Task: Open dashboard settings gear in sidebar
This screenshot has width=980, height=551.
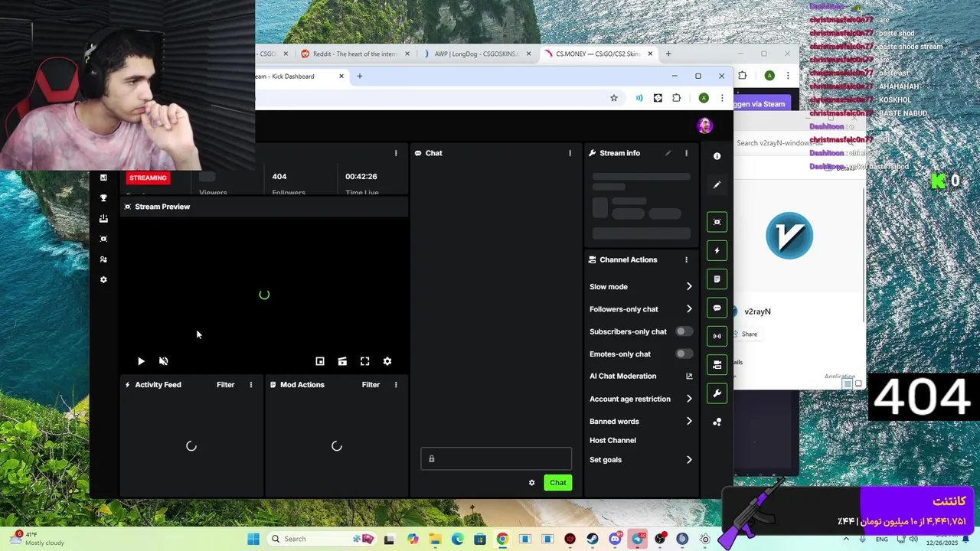Action: [x=103, y=280]
